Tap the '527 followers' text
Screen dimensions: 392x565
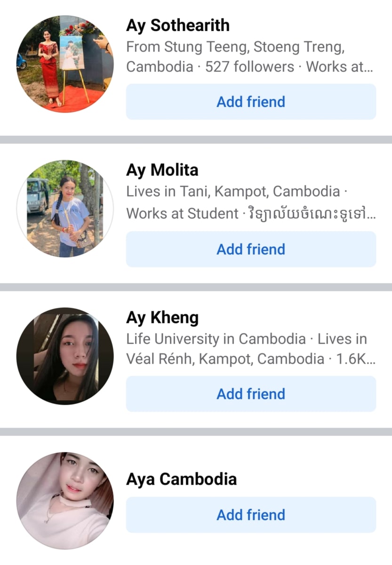[x=250, y=67]
